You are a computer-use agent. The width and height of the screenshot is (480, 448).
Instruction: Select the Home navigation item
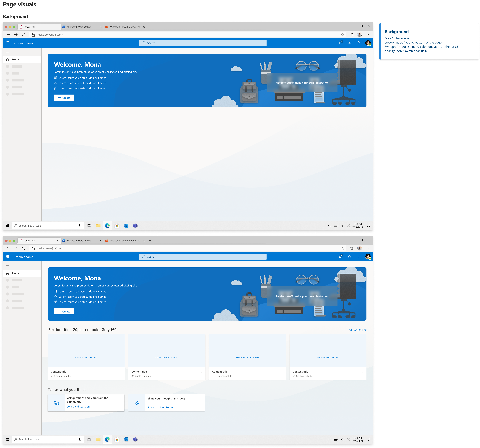(x=16, y=60)
